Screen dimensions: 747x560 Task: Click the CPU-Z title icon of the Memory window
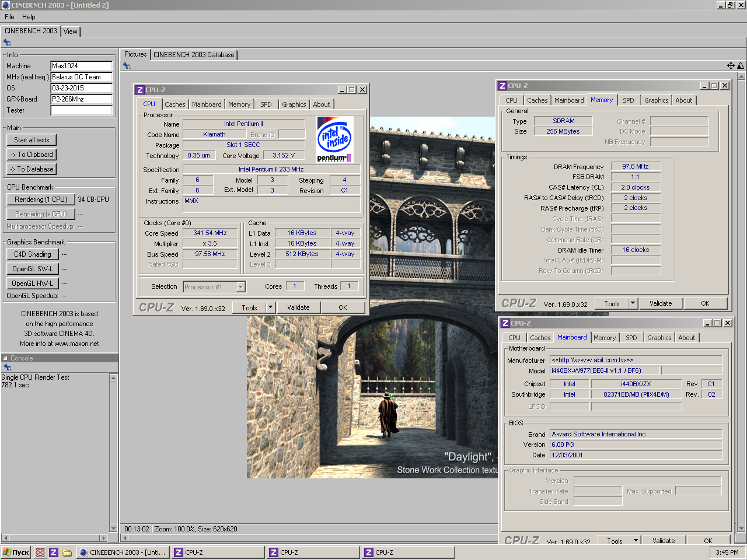point(502,86)
